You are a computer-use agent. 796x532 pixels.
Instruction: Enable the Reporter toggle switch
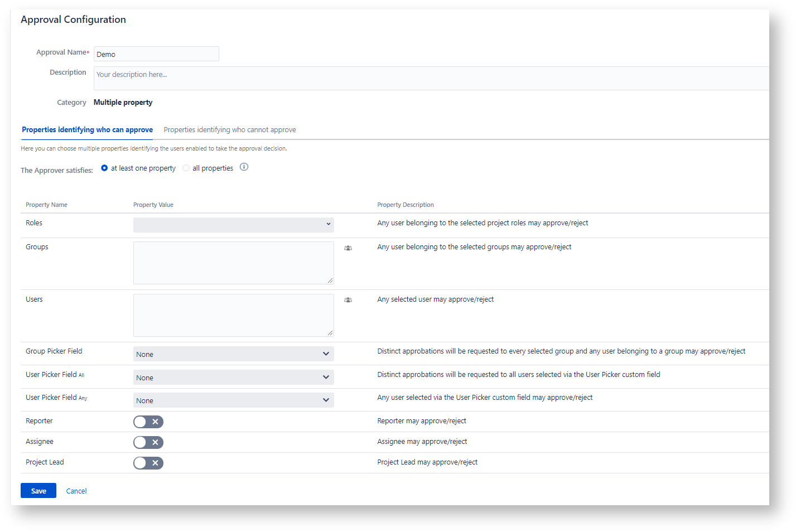coord(148,422)
